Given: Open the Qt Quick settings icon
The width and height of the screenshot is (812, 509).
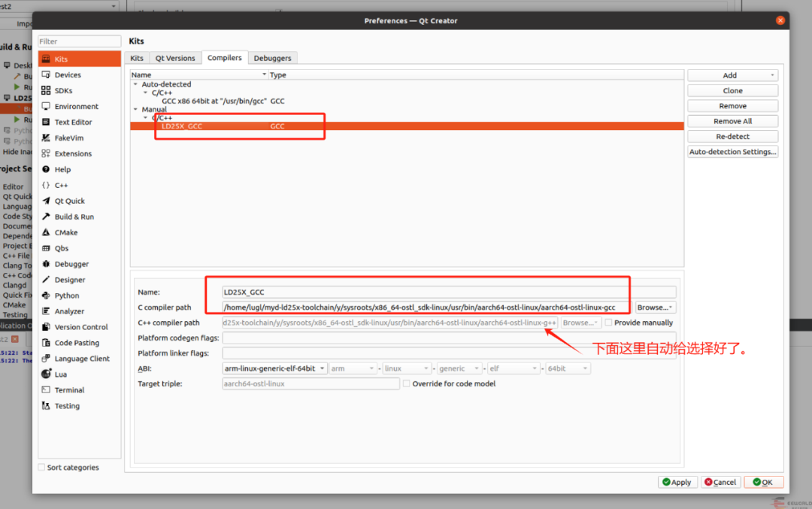Looking at the screenshot, I should click(x=46, y=201).
